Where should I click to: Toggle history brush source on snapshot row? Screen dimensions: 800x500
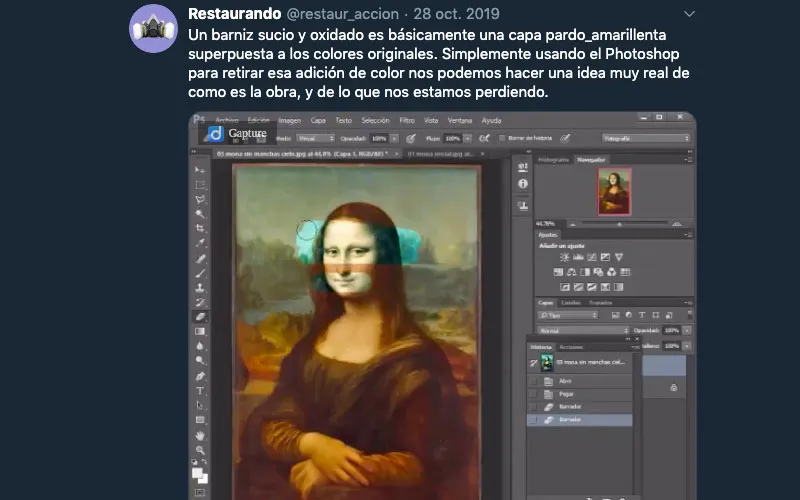pos(533,363)
